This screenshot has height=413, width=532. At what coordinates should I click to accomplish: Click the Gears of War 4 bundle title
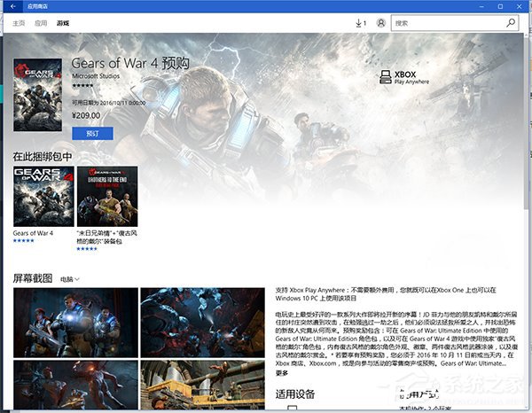33,233
